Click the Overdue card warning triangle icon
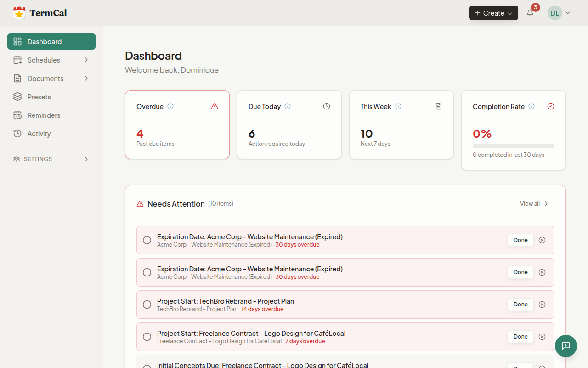Image resolution: width=588 pixels, height=368 pixels. [x=214, y=106]
